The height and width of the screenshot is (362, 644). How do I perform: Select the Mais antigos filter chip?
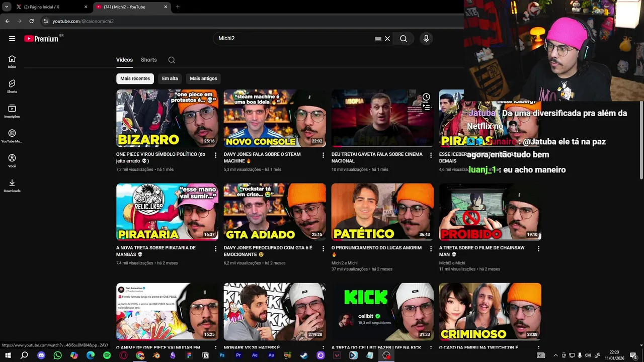click(203, 78)
